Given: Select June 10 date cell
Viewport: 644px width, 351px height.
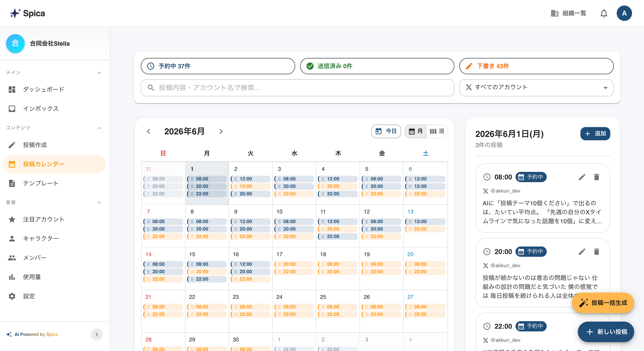Looking at the screenshot, I should [294, 226].
